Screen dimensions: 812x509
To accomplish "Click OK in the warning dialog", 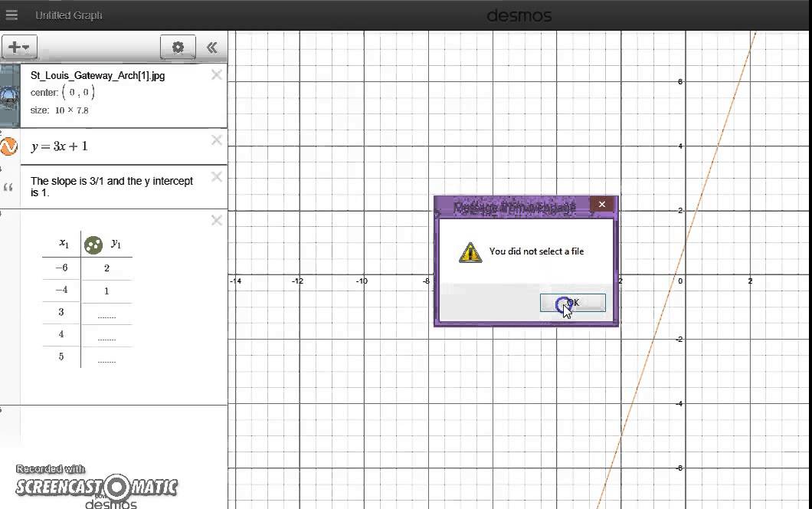I will point(573,303).
